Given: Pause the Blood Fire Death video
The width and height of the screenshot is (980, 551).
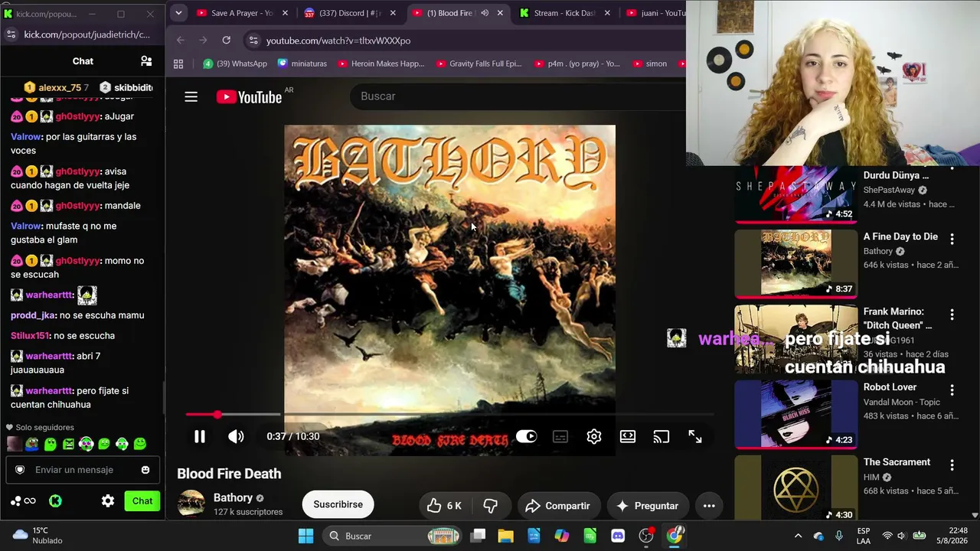Looking at the screenshot, I should click(x=199, y=436).
